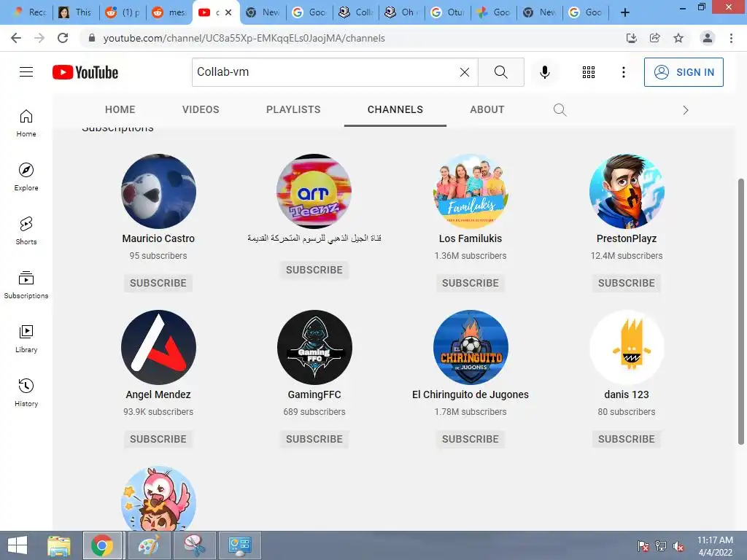Click the muted volume tray icon
This screenshot has height=560, width=747.
[x=678, y=546]
